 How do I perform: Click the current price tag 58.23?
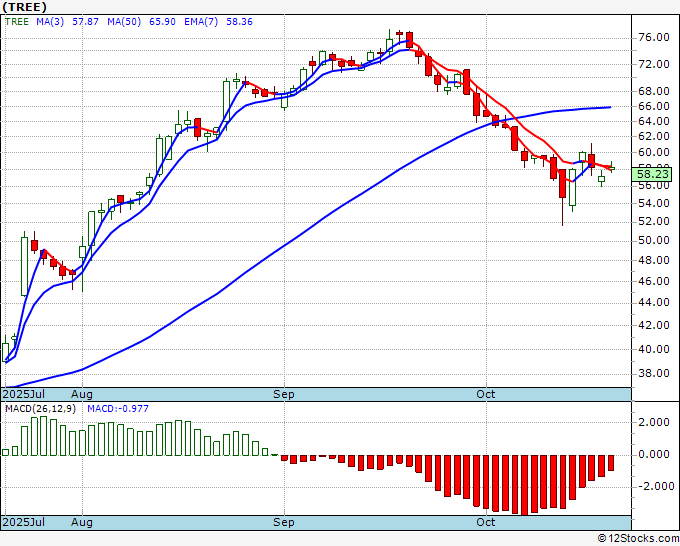[x=653, y=174]
